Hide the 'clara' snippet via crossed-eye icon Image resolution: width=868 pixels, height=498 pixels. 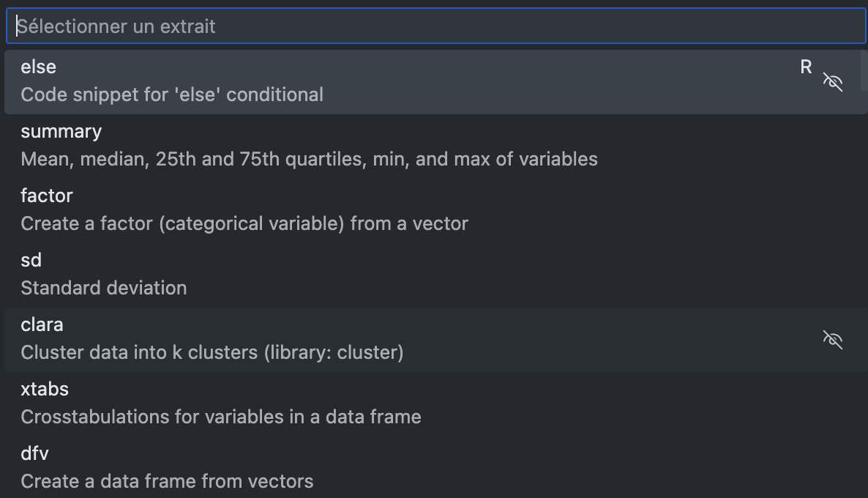[833, 339]
